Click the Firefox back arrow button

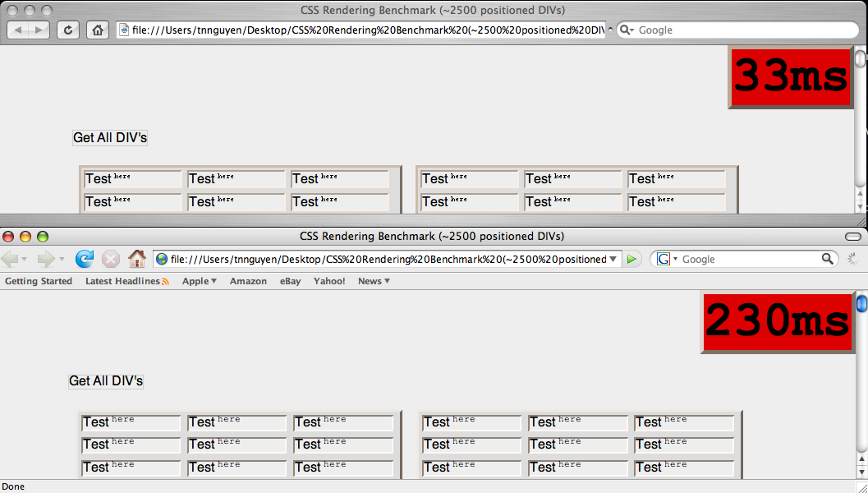point(10,259)
